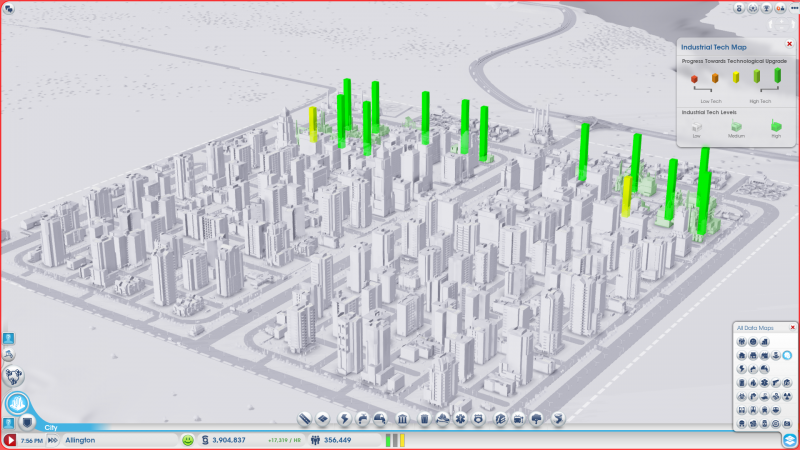Show the Health data map in All Data Maps

click(764, 383)
